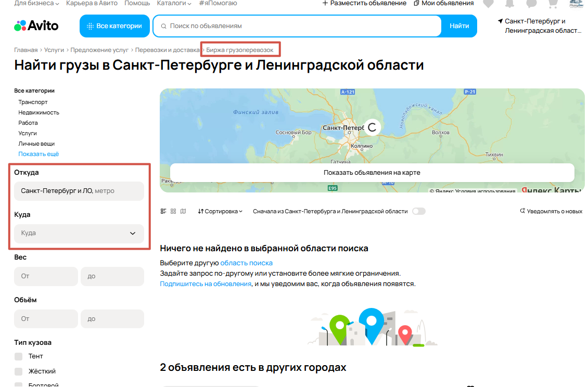The height and width of the screenshot is (387, 588).
Task: Select Недвижимость category
Action: point(39,112)
